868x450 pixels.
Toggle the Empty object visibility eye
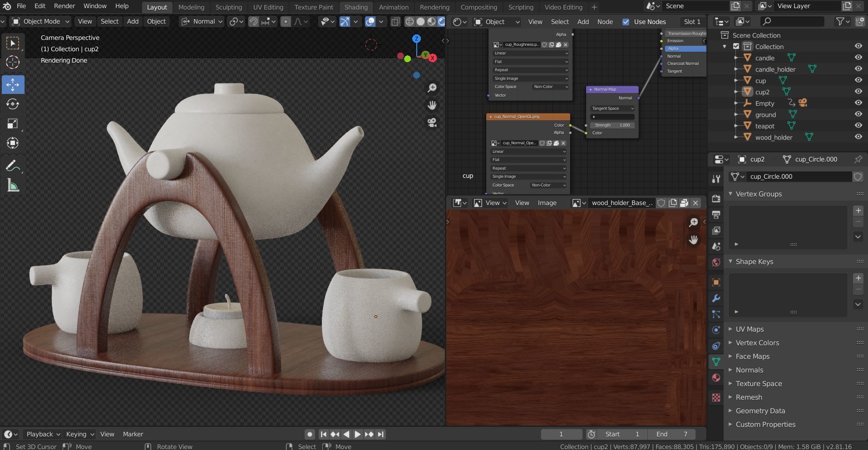(858, 103)
